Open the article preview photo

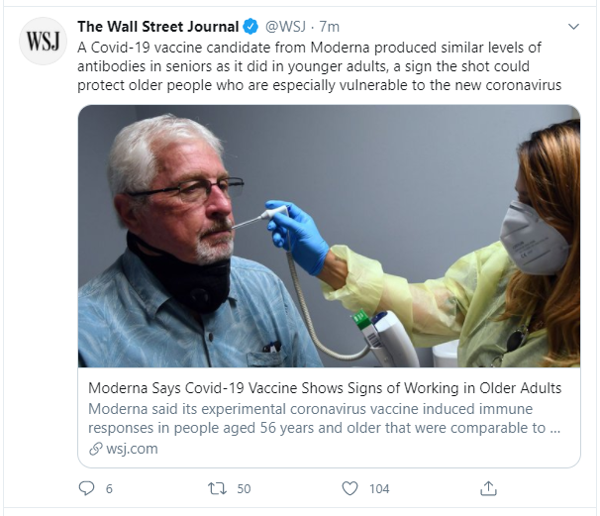pyautogui.click(x=329, y=237)
